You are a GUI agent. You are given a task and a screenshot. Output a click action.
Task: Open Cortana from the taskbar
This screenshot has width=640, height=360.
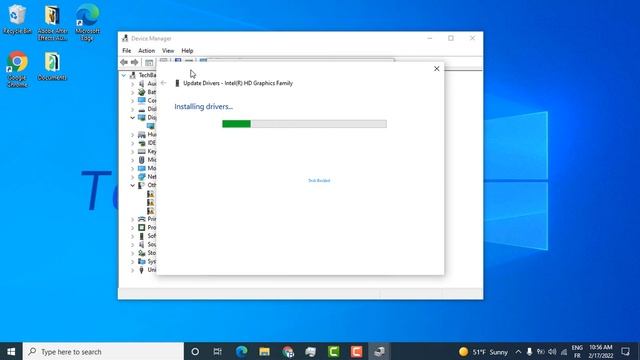(195, 351)
